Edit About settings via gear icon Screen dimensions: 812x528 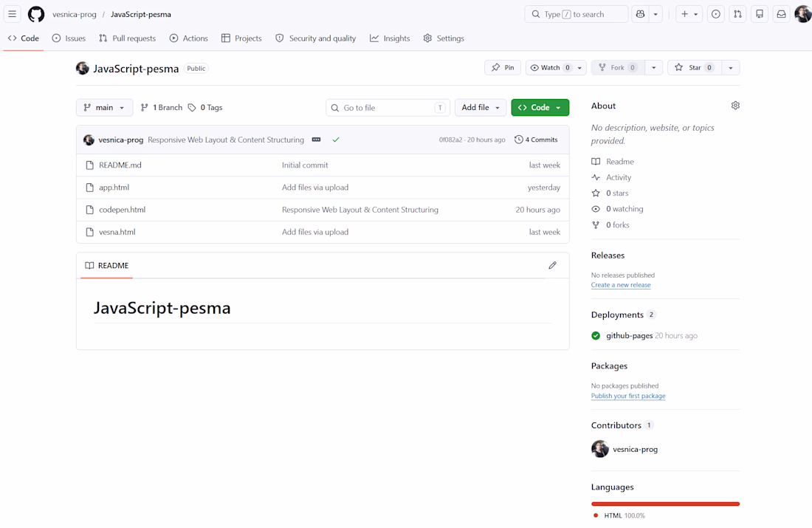click(x=735, y=106)
